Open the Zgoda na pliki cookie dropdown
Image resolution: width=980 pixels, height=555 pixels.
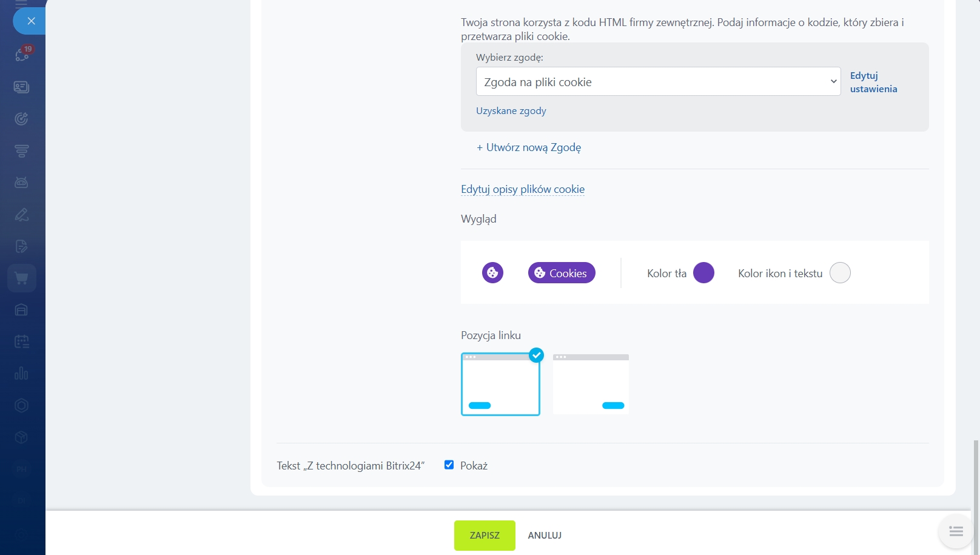coord(658,82)
